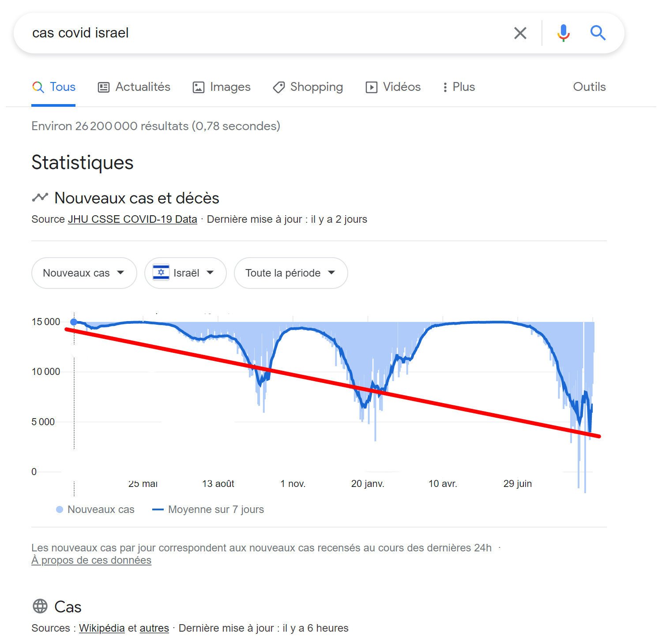Screen dimensions: 662x644
Task: Go to the Vidéos tab
Action: click(x=393, y=87)
